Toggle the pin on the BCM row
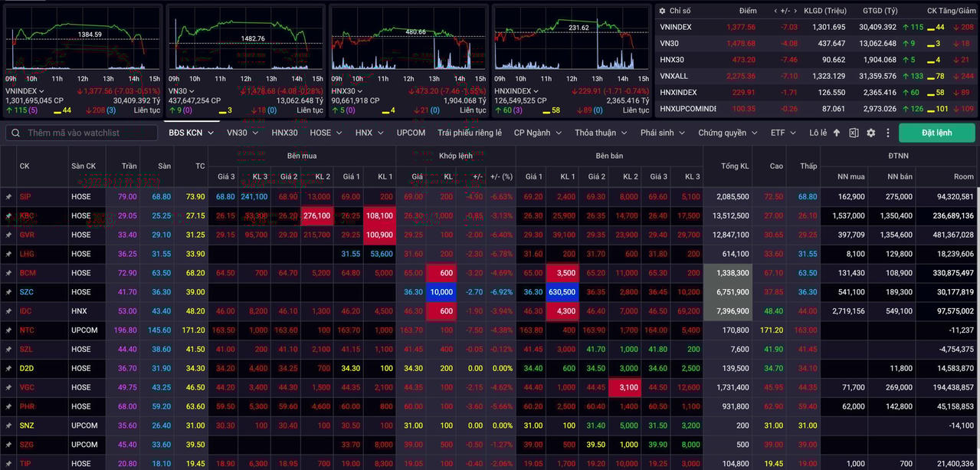Image resolution: width=980 pixels, height=470 pixels. pos(8,273)
